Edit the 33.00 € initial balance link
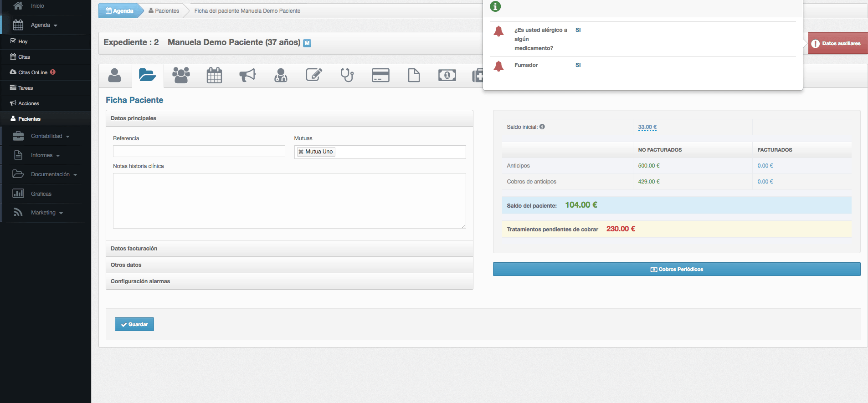Image resolution: width=868 pixels, height=403 pixels. pyautogui.click(x=647, y=127)
